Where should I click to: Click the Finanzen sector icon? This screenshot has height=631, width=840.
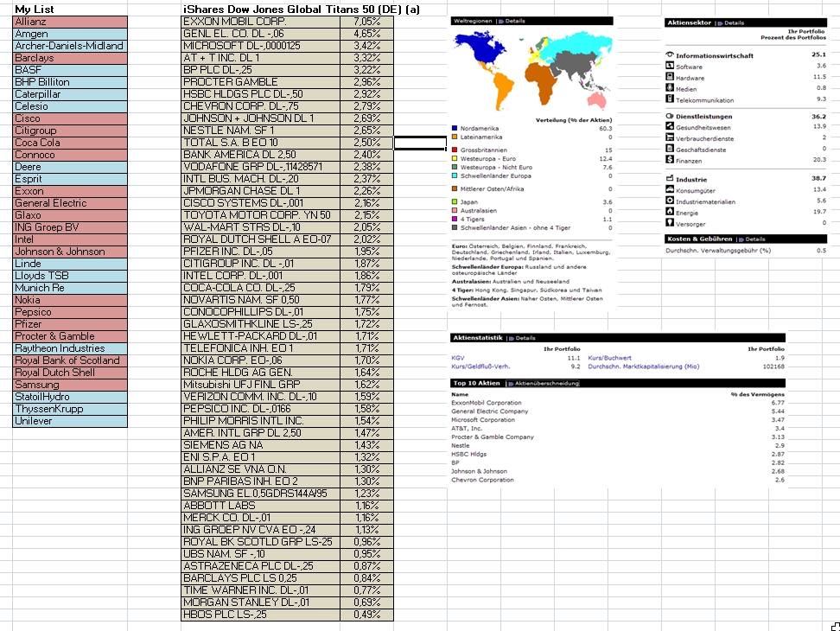point(669,159)
